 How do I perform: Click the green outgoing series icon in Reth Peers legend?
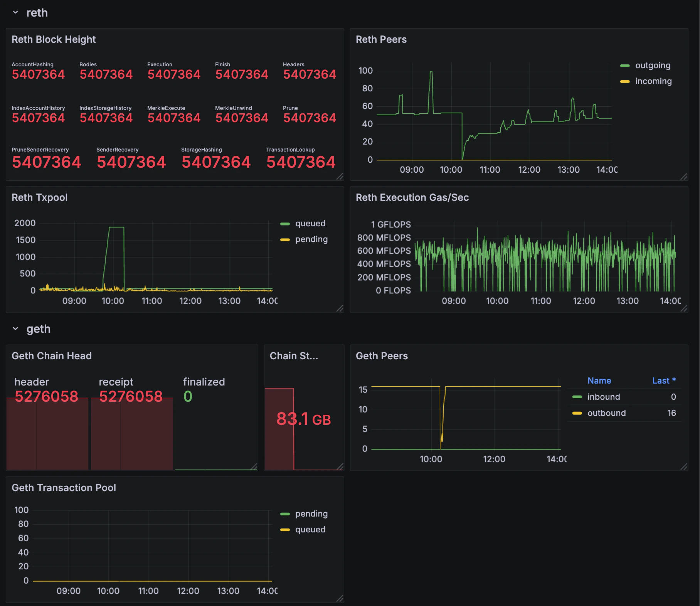click(625, 65)
